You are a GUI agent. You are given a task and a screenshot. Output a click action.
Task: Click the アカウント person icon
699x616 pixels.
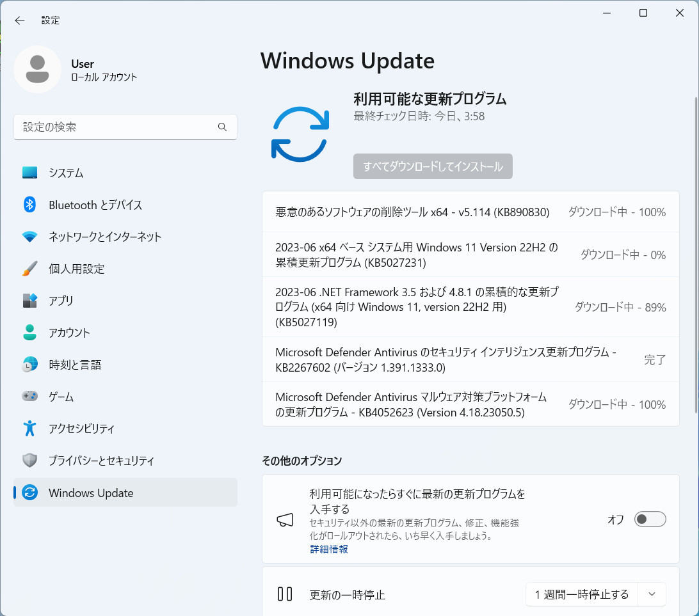(30, 332)
